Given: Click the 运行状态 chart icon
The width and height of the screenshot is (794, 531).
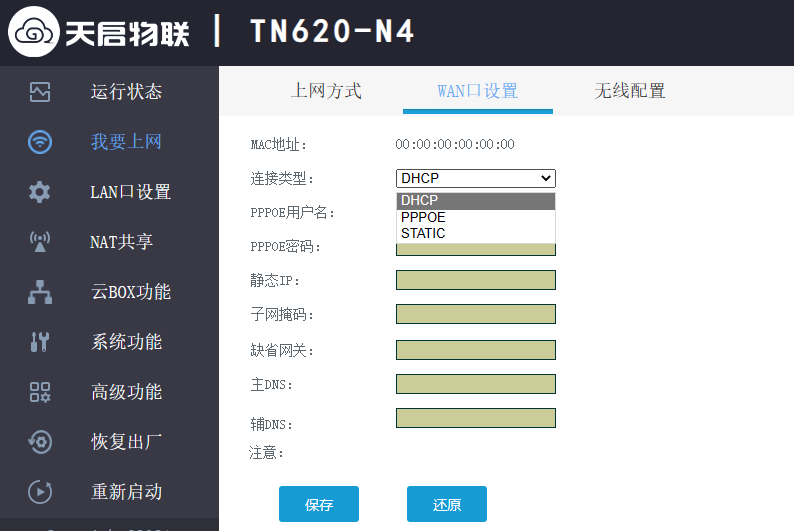Looking at the screenshot, I should click(39, 92).
